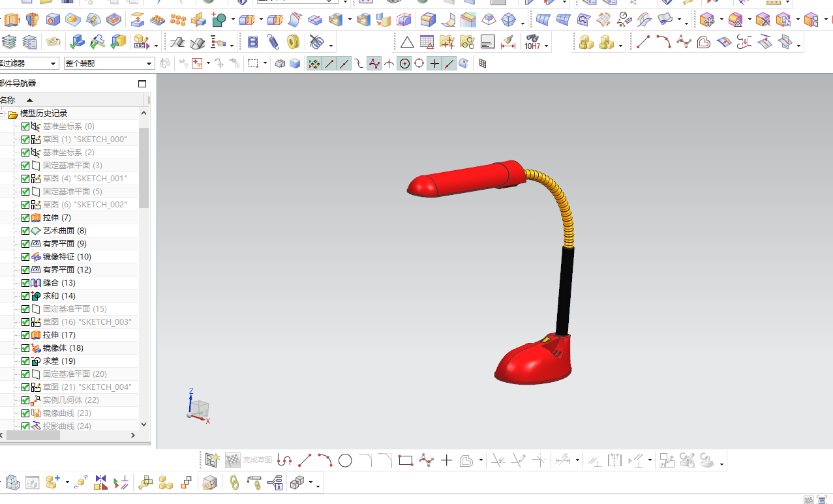Image resolution: width=833 pixels, height=504 pixels.
Task: Open the dropdown beside 10H7 icon
Action: coord(547,44)
